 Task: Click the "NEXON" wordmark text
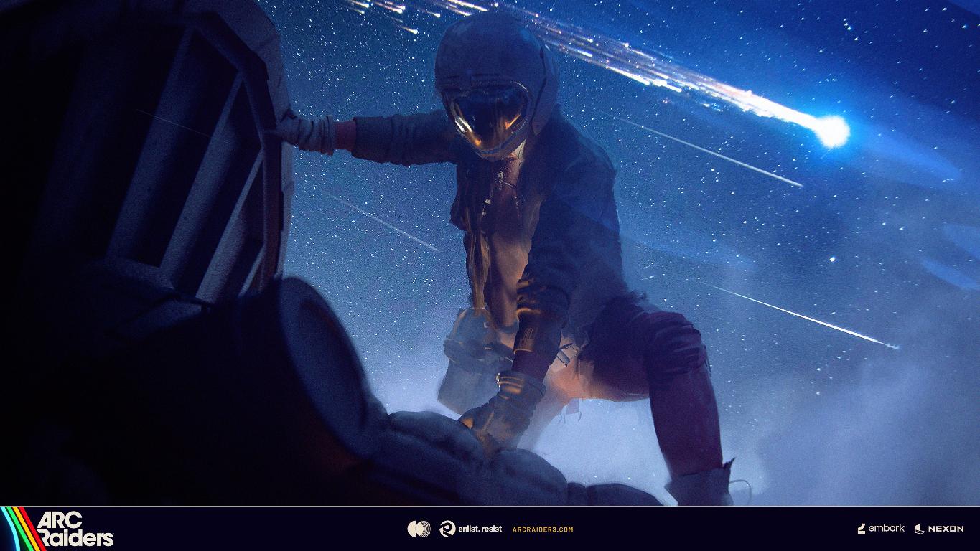tap(946, 529)
